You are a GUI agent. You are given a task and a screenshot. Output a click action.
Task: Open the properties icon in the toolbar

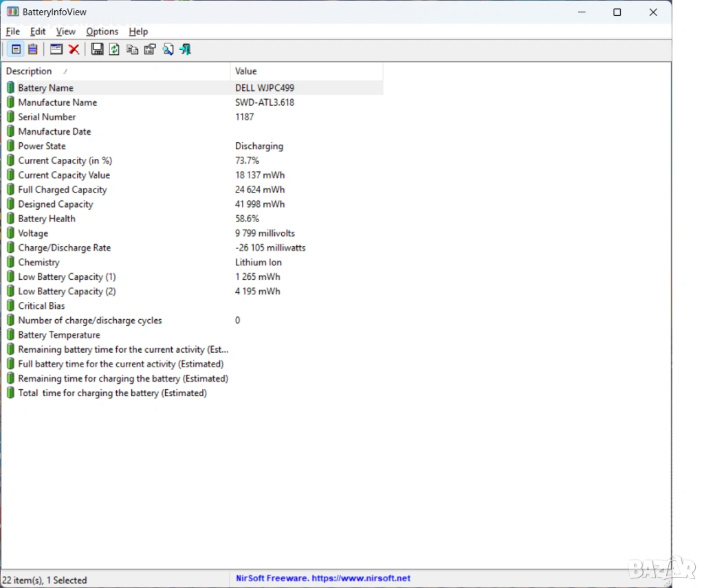pyautogui.click(x=150, y=50)
